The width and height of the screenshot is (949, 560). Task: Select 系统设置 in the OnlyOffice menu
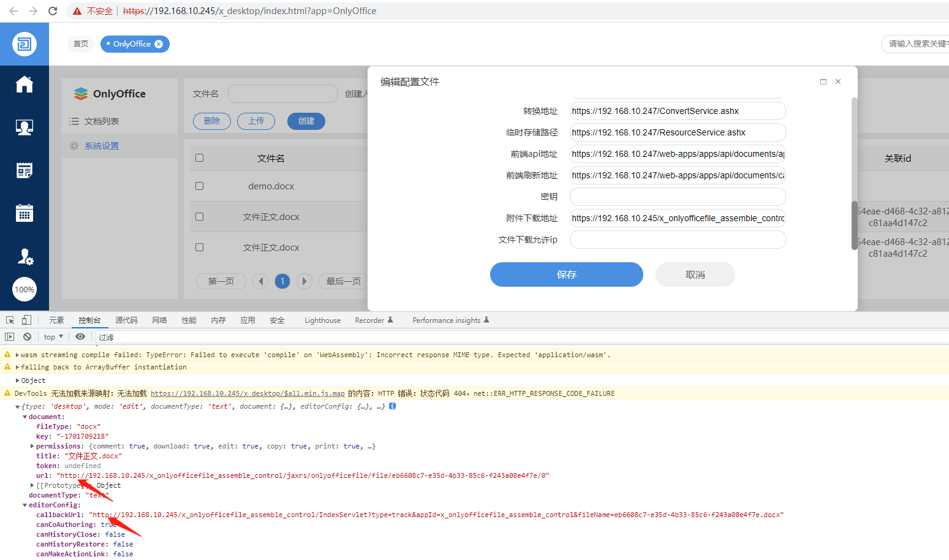tap(102, 146)
